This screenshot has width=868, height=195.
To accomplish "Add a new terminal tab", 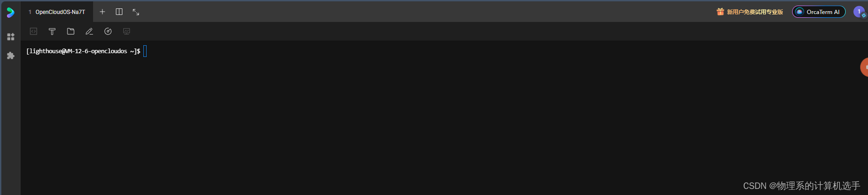I will (102, 12).
